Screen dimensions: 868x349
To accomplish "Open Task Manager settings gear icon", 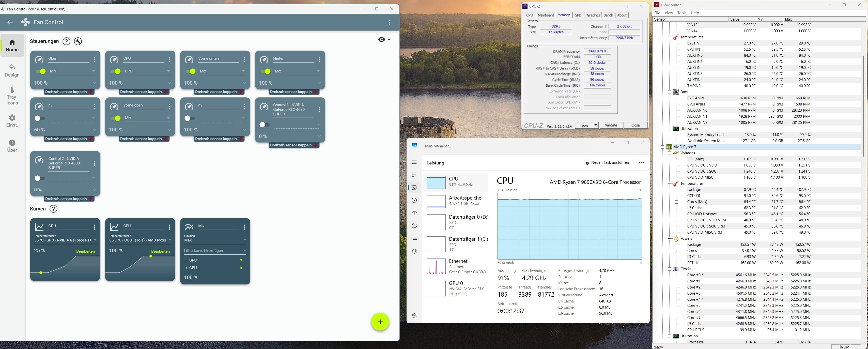I will pyautogui.click(x=414, y=316).
